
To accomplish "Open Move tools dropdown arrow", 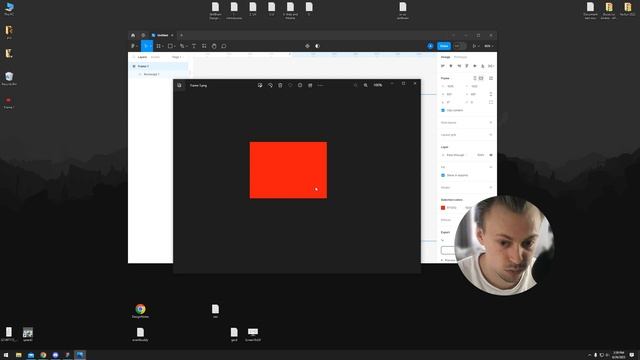I will coord(151,46).
